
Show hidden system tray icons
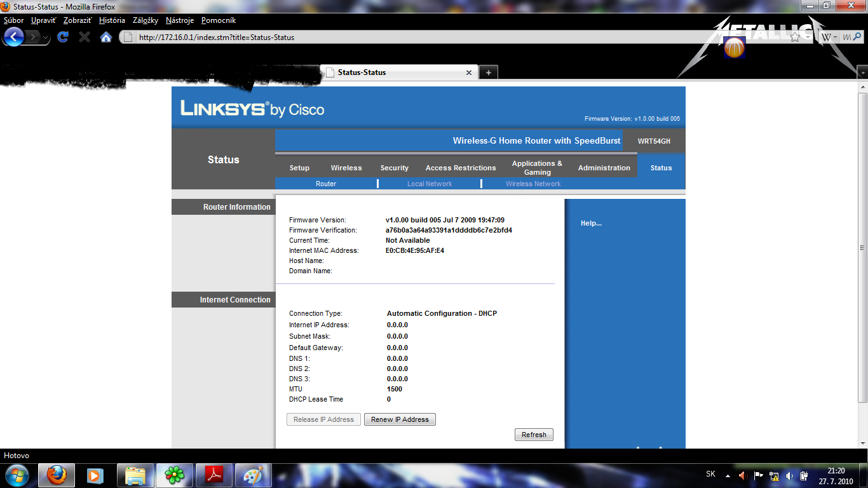point(728,475)
